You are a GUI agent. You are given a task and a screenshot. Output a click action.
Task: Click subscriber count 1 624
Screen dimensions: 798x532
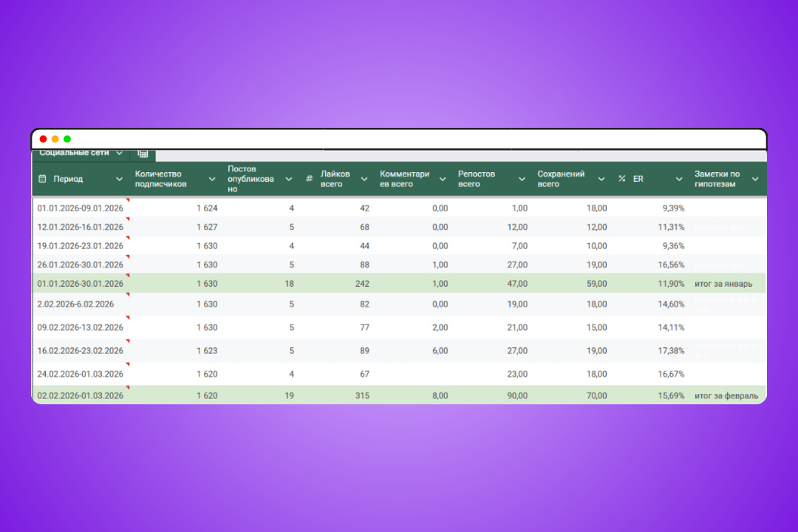coord(207,208)
